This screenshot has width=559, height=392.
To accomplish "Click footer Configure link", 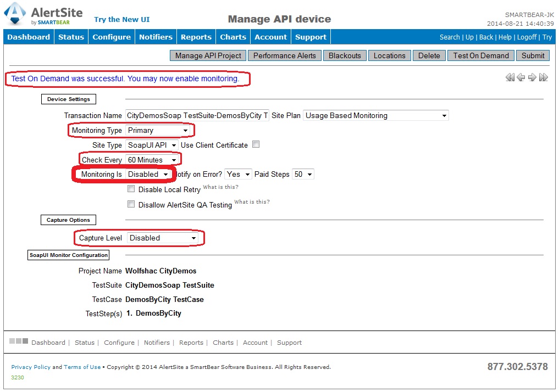I will 119,343.
